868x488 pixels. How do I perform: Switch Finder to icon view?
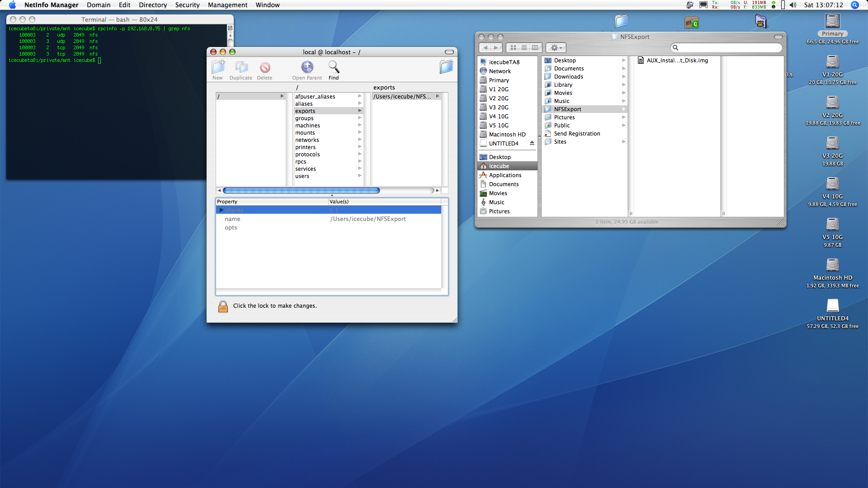pyautogui.click(x=513, y=47)
